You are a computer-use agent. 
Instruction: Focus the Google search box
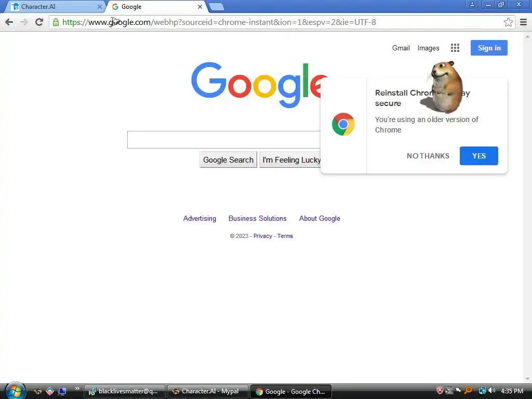224,139
